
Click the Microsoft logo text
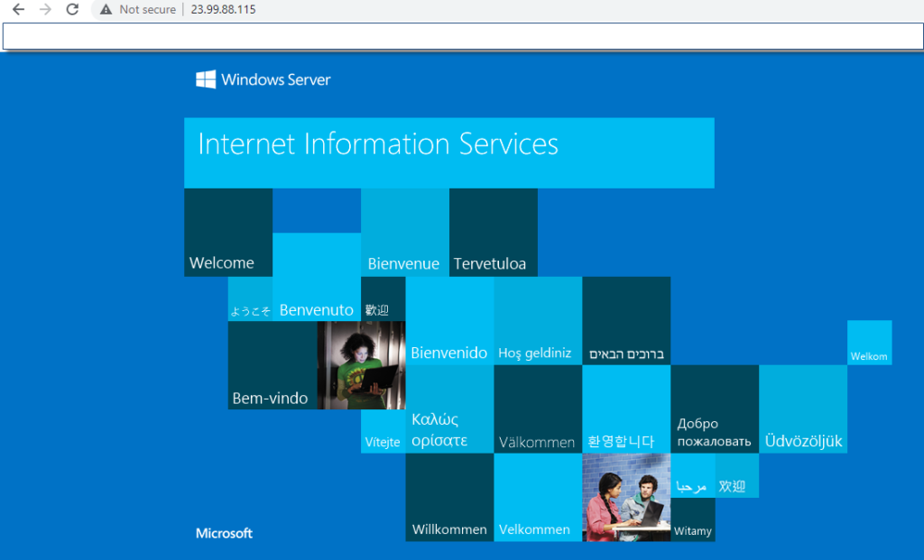pos(224,533)
